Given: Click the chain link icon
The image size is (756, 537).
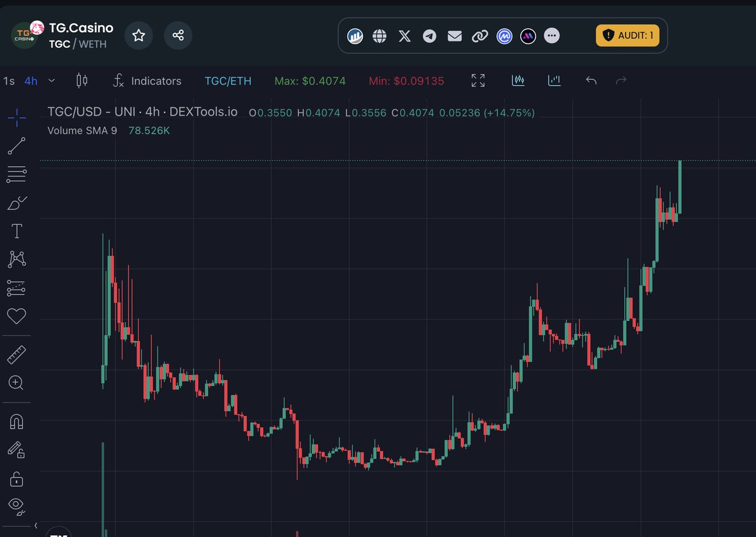Looking at the screenshot, I should (480, 36).
